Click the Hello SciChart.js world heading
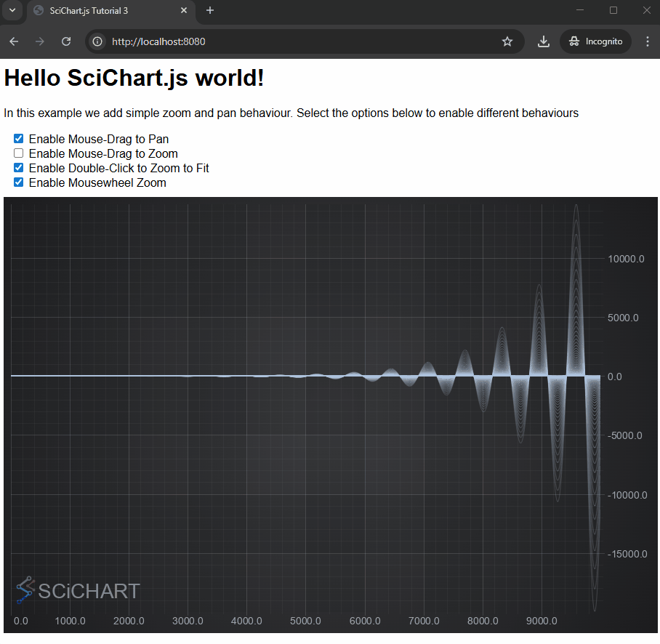The image size is (660, 644). coord(134,78)
